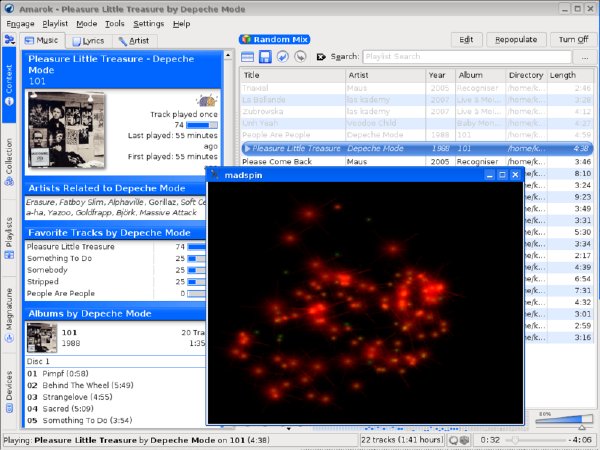Clear the playlist search field icon

[321, 57]
